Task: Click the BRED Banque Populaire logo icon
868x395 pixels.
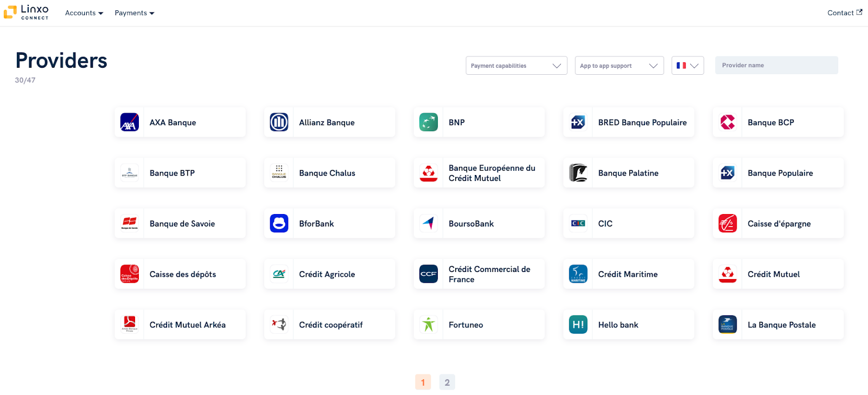Action: [578, 122]
